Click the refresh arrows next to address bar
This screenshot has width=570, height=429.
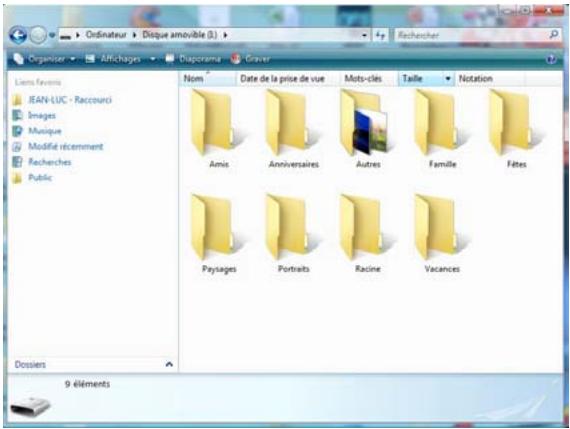pyautogui.click(x=380, y=35)
